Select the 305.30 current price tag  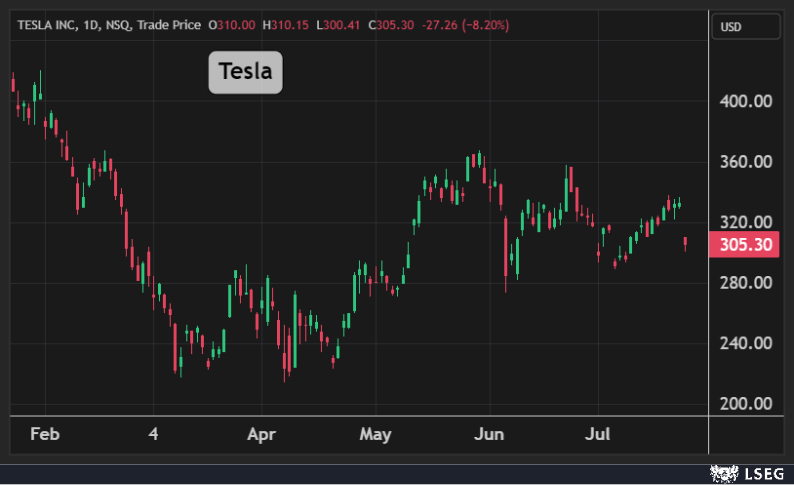pos(743,245)
